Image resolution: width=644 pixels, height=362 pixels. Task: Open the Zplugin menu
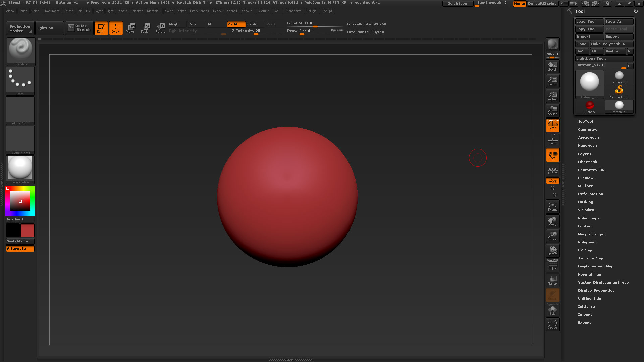coord(311,11)
